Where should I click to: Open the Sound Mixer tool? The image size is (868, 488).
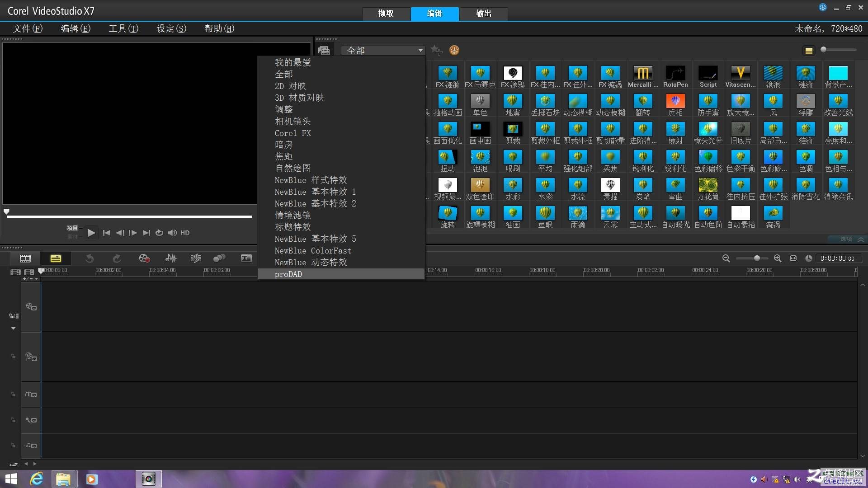pyautogui.click(x=171, y=258)
